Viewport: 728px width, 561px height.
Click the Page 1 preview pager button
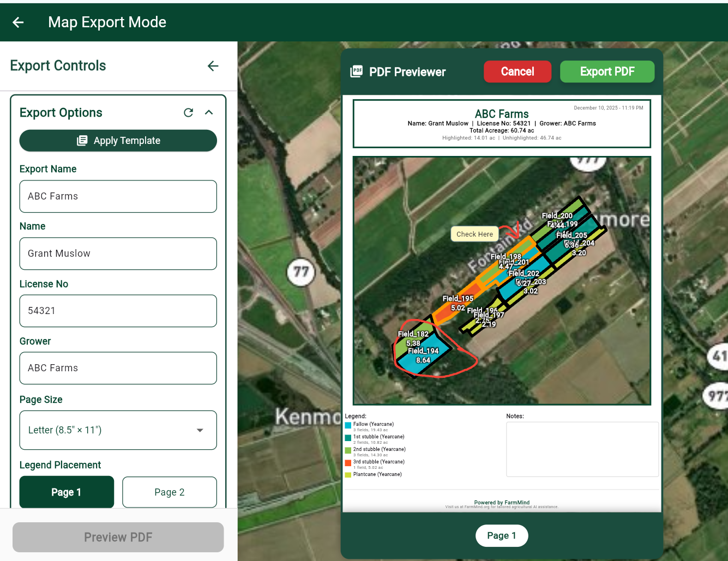pos(501,535)
